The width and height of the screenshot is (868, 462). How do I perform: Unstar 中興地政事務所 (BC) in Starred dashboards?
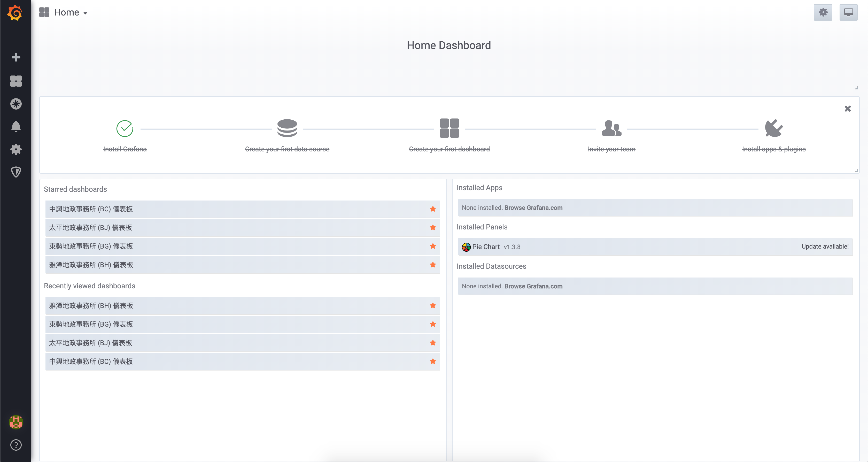(433, 209)
